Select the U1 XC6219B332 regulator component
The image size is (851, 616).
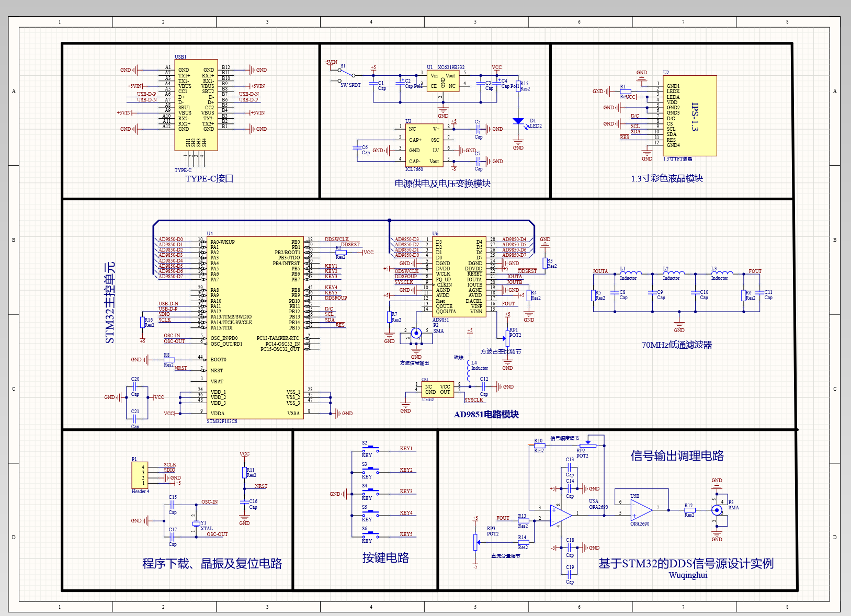[x=443, y=81]
